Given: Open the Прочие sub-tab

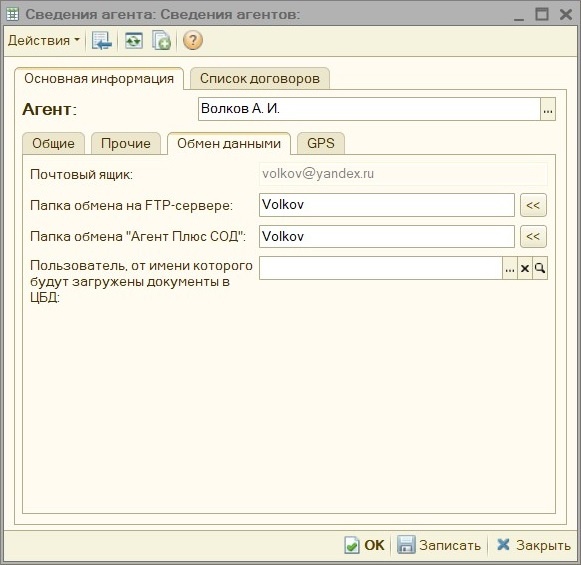Looking at the screenshot, I should [x=126, y=143].
